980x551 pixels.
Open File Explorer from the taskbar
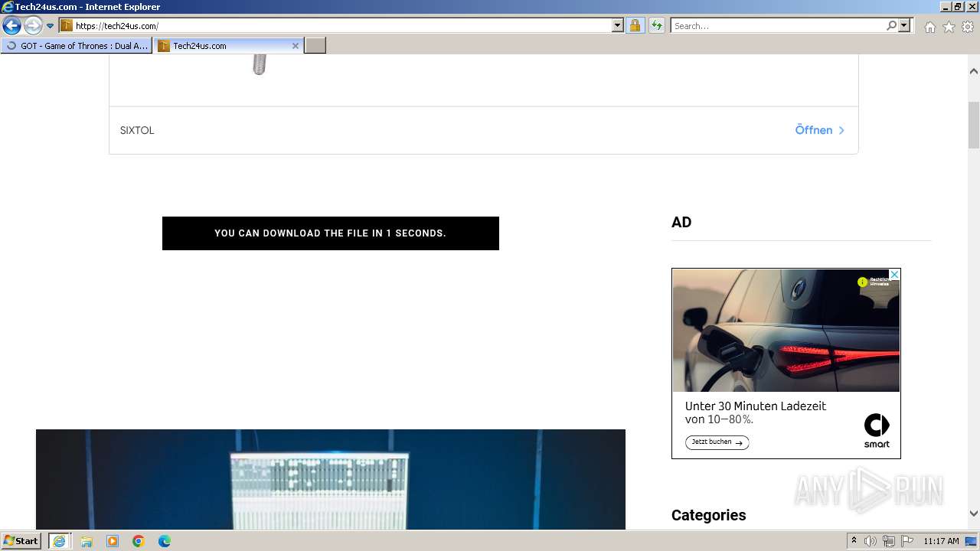click(x=87, y=541)
